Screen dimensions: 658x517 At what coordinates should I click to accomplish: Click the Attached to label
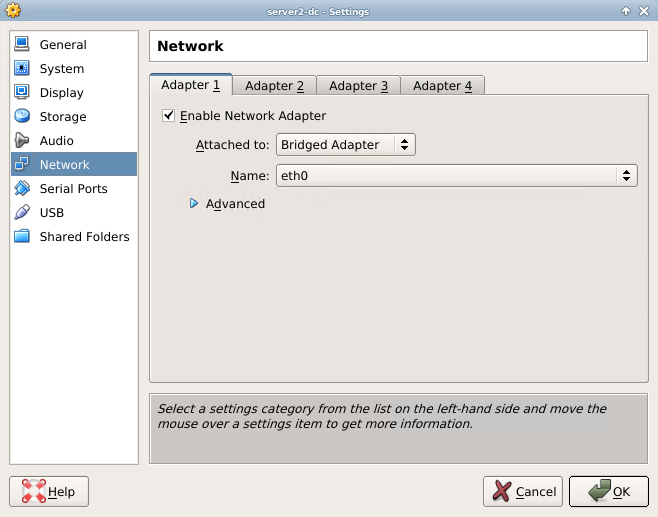232,145
